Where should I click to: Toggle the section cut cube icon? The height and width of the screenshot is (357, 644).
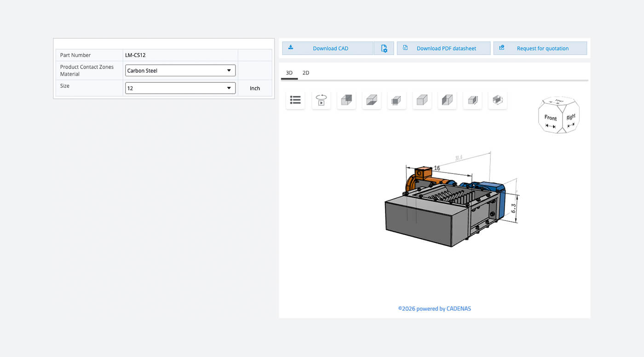coord(498,100)
